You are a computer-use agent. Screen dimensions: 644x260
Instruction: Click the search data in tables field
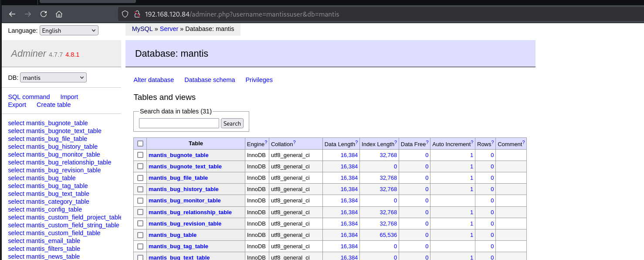(x=179, y=123)
